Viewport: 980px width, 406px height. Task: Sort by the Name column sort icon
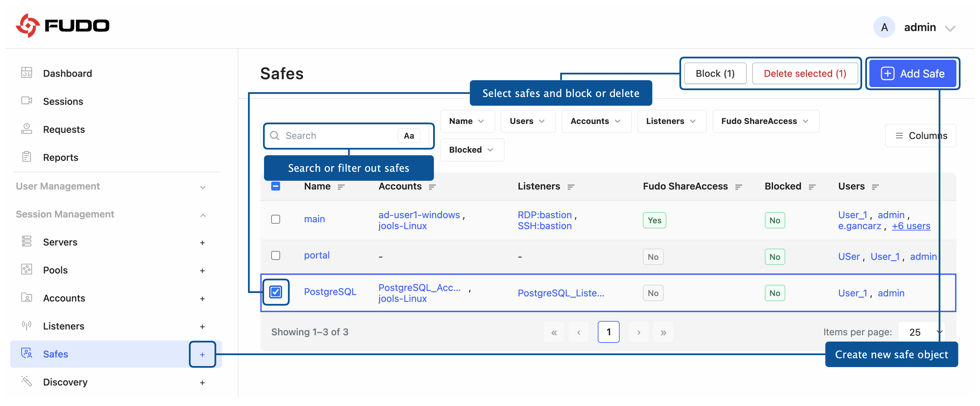point(341,187)
